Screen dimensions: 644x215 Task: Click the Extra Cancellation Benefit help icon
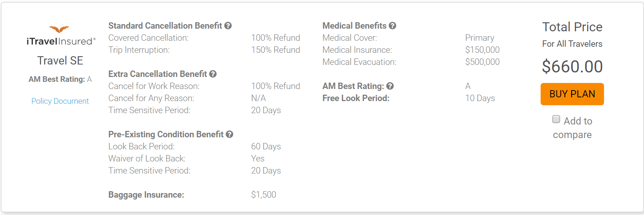[x=213, y=74]
